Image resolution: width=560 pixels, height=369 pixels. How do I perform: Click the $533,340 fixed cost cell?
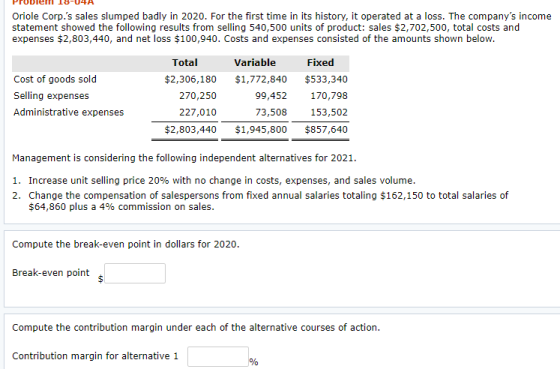point(326,79)
